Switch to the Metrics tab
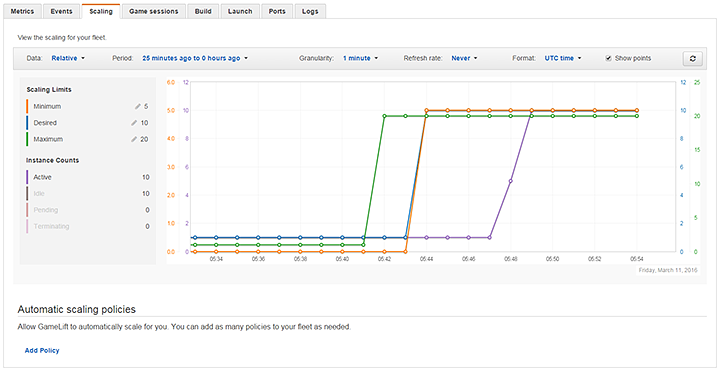Image resolution: width=720 pixels, height=371 pixels. coord(22,11)
